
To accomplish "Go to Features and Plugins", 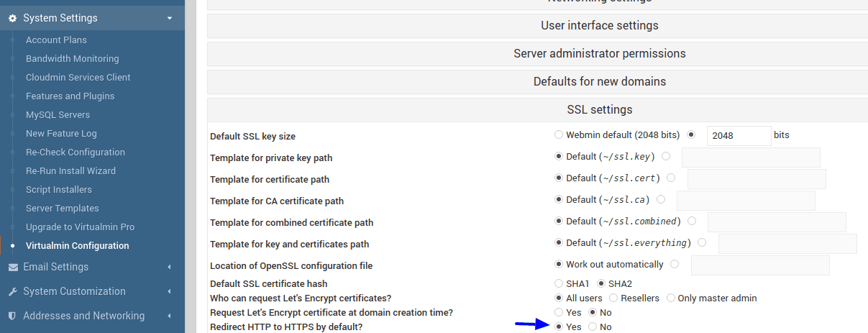I will click(x=70, y=96).
